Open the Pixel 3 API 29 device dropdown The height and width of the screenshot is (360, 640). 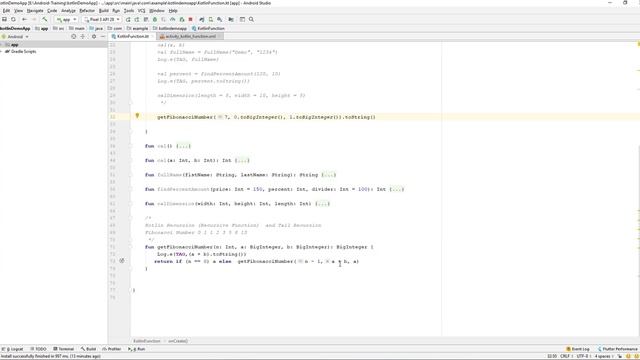[101, 19]
